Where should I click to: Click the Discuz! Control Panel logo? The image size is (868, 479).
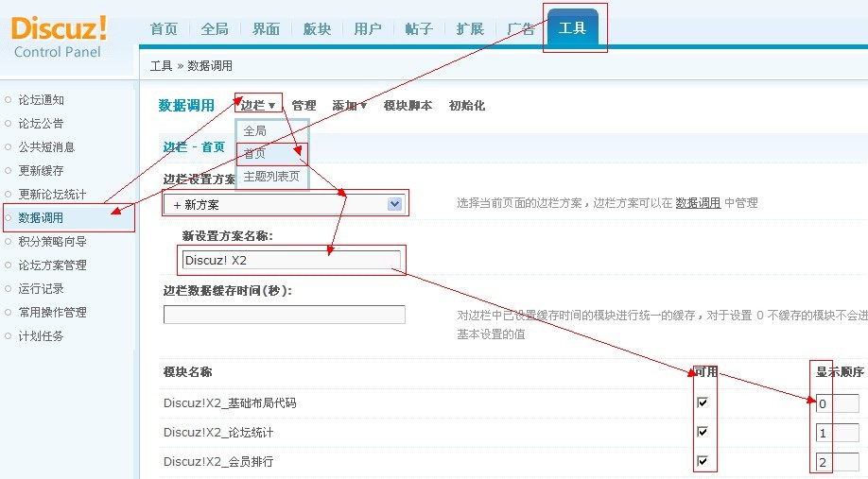click(x=59, y=38)
